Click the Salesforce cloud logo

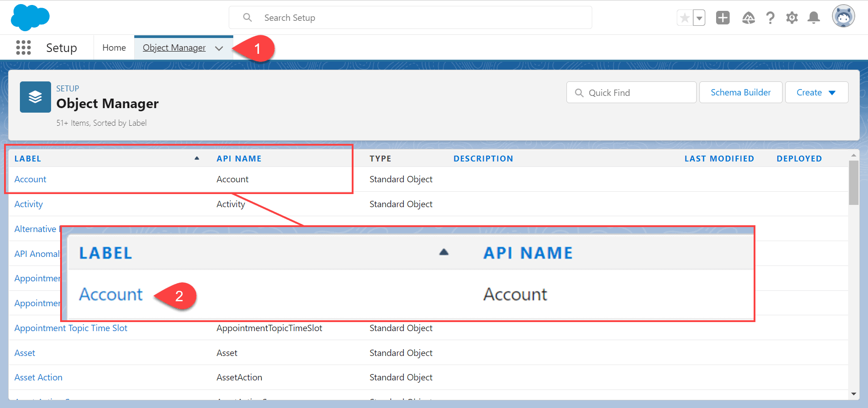point(29,17)
